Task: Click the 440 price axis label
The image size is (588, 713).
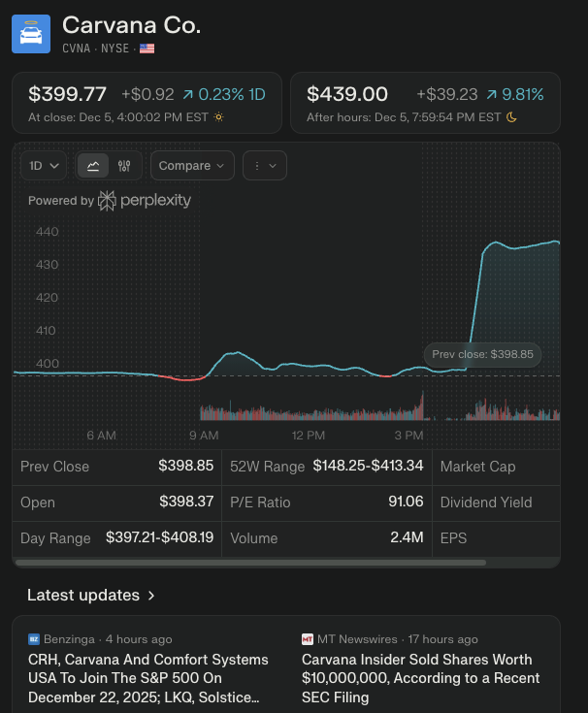Action: coord(48,232)
